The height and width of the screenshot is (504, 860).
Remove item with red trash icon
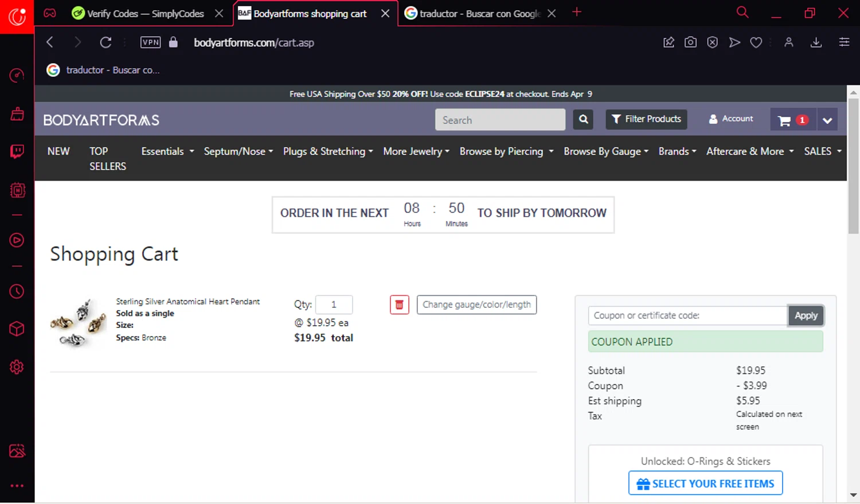399,304
